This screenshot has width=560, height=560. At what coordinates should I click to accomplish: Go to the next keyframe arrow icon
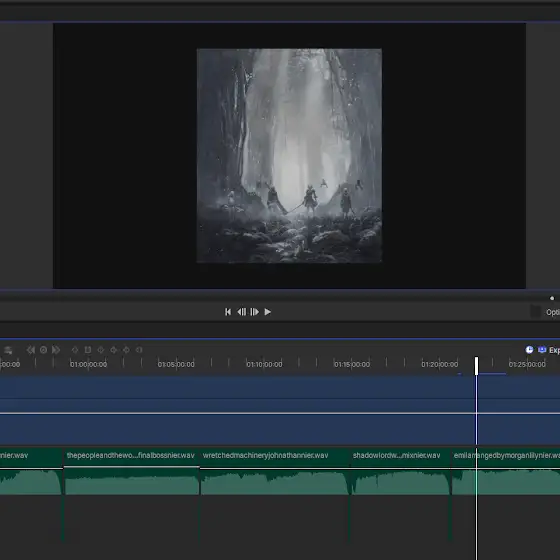56,350
